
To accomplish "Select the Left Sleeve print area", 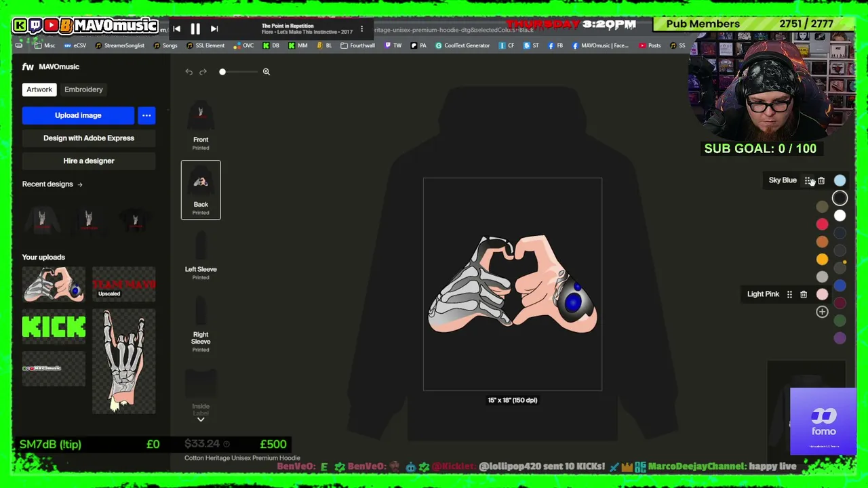I will [x=201, y=256].
